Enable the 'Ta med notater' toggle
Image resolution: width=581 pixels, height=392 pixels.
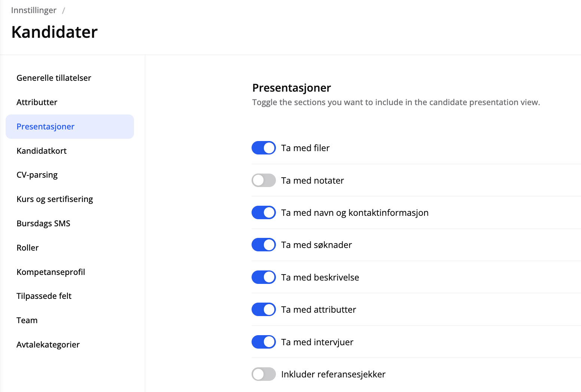(264, 180)
